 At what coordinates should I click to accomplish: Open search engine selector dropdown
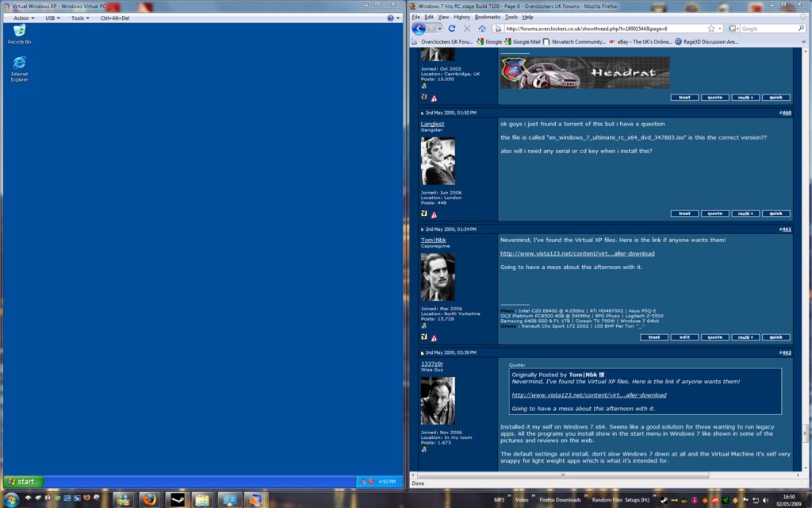pos(733,29)
